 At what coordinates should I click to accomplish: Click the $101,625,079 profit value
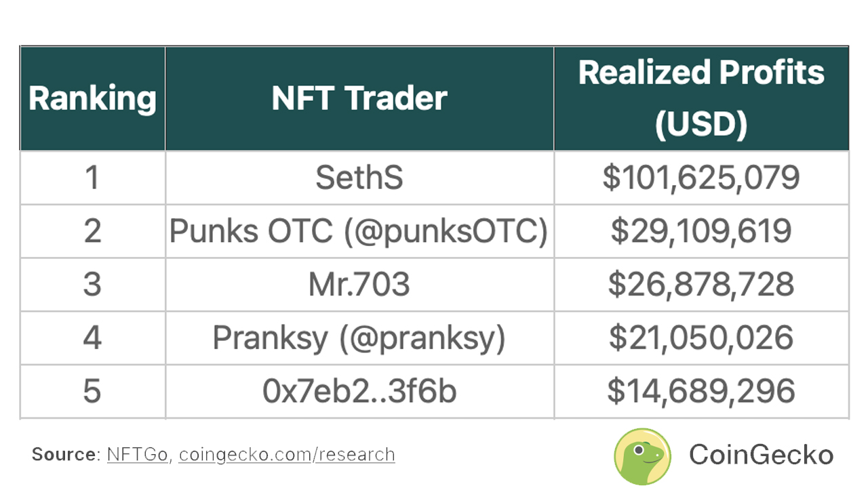point(701,178)
